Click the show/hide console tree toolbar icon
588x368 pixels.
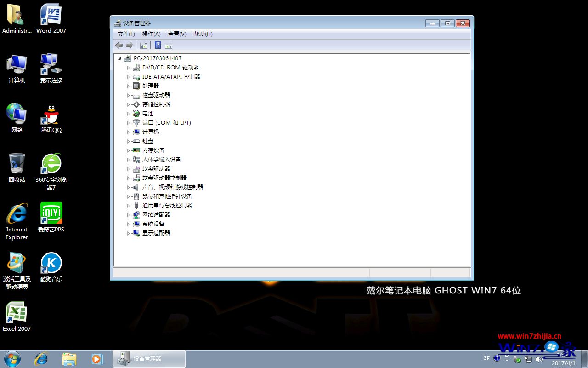coord(144,45)
